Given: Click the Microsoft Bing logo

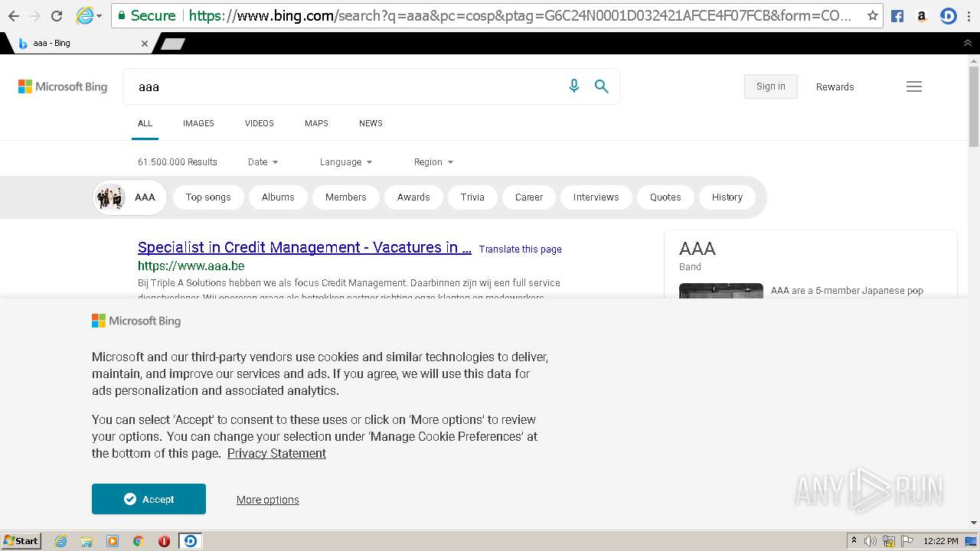Looking at the screenshot, I should (63, 86).
